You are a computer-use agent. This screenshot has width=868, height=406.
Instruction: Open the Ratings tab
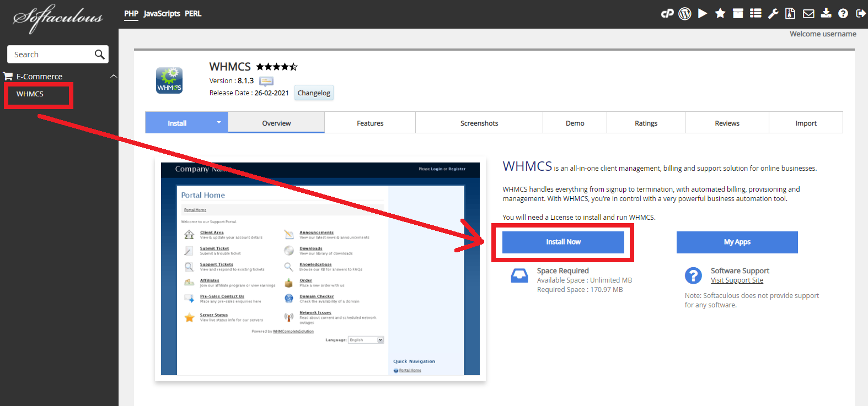(x=646, y=123)
